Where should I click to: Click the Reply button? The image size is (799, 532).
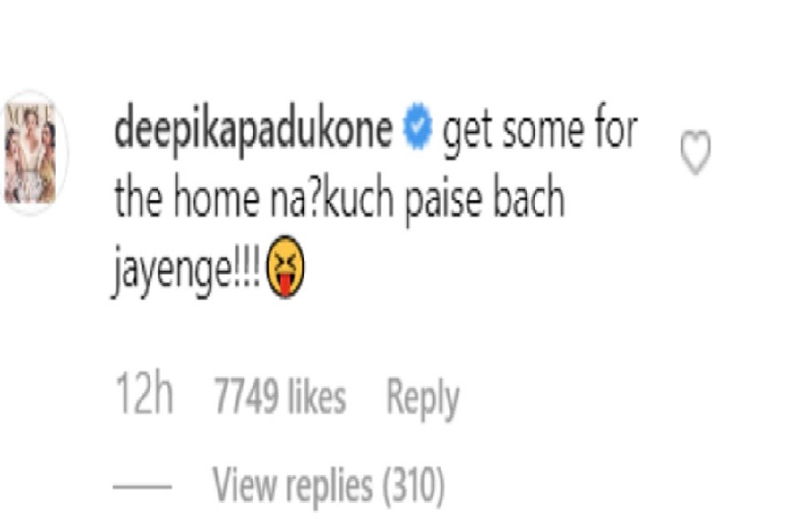click(423, 399)
